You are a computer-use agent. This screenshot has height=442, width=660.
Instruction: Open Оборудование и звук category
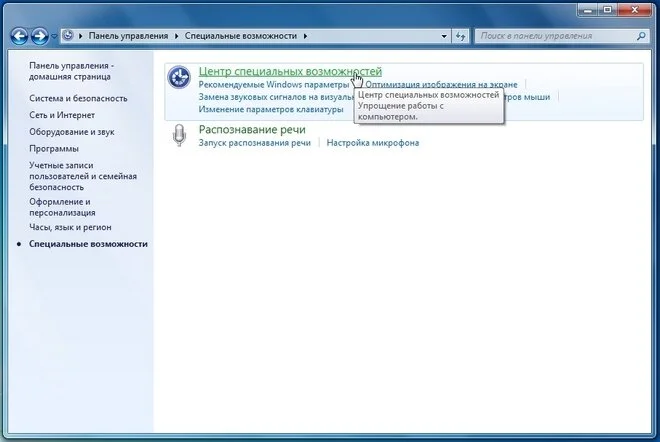[x=72, y=132]
